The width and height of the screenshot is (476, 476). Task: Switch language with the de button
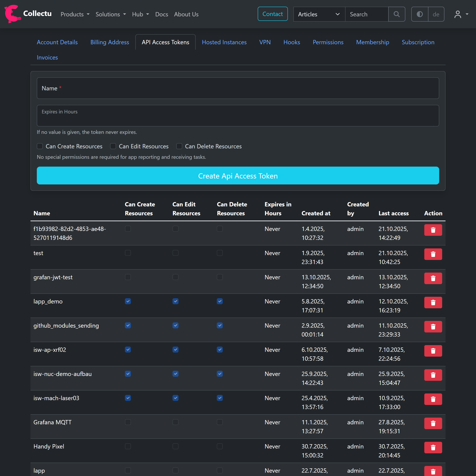click(x=436, y=14)
